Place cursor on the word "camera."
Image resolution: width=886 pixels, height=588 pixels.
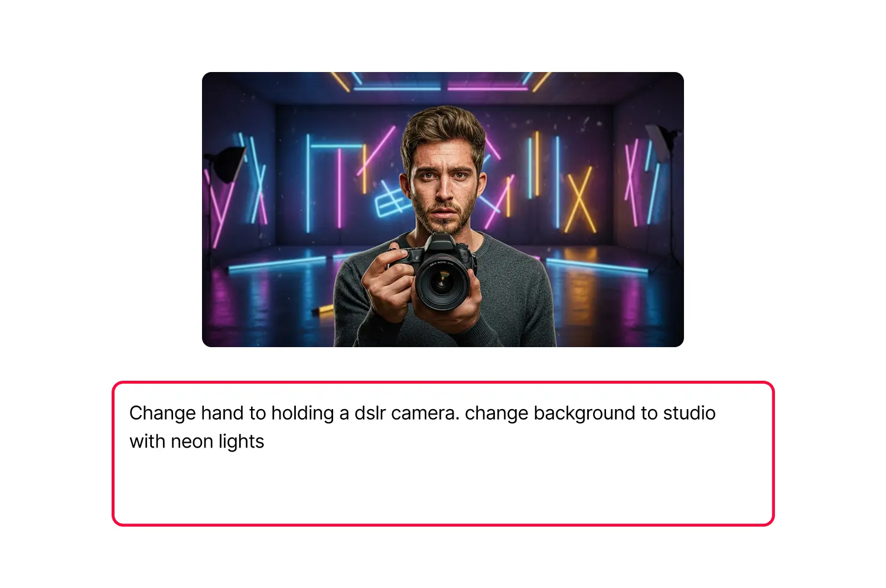click(x=425, y=413)
